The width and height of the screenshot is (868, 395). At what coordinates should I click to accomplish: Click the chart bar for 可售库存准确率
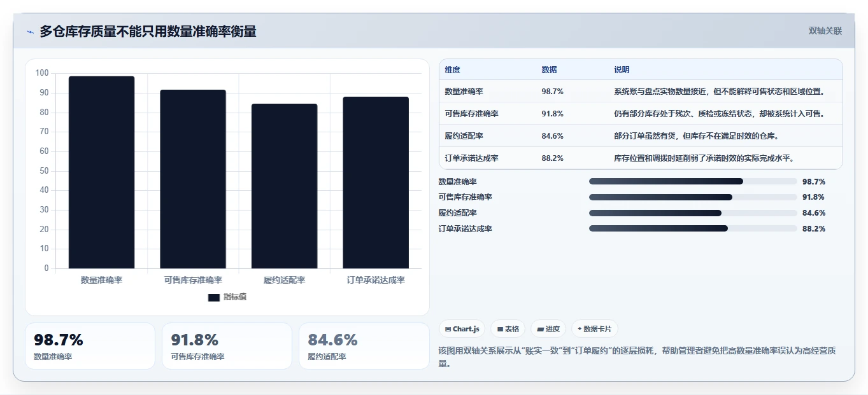pyautogui.click(x=193, y=179)
